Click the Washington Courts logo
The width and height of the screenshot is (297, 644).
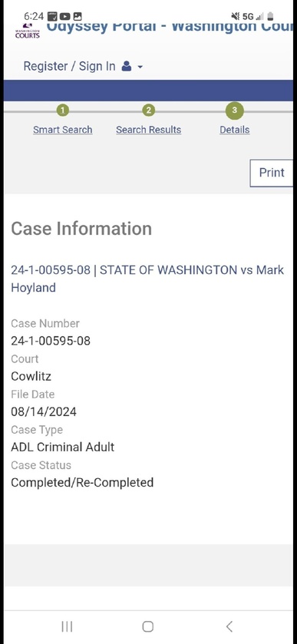click(x=27, y=31)
